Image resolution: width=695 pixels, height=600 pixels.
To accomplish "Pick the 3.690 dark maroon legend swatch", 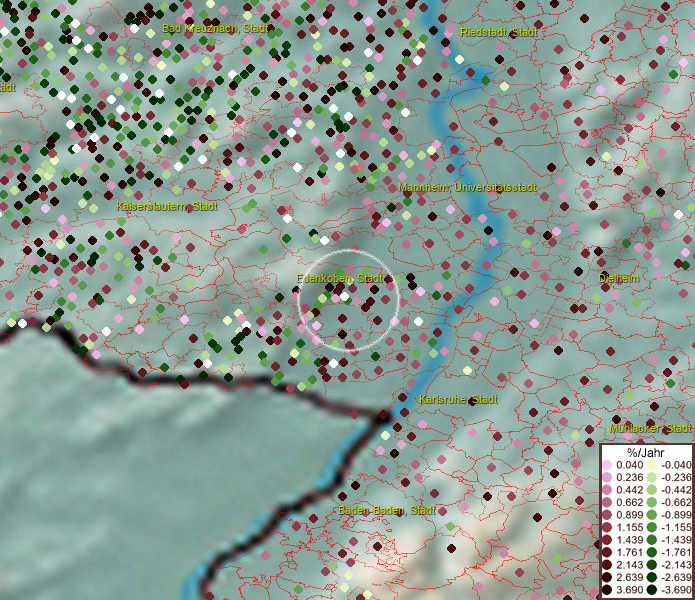I will click(x=607, y=590).
